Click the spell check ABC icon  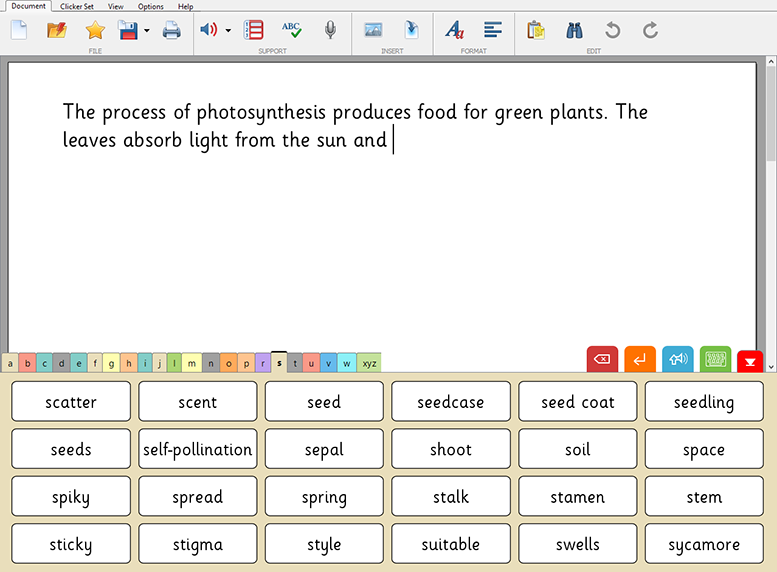[x=291, y=30]
